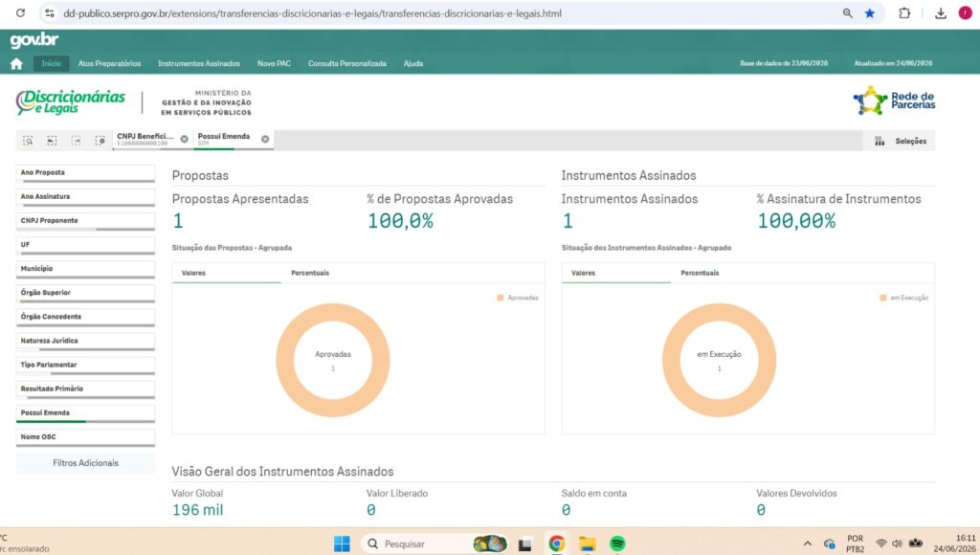
Task: Open the Novo PAC menu item
Action: 274,64
